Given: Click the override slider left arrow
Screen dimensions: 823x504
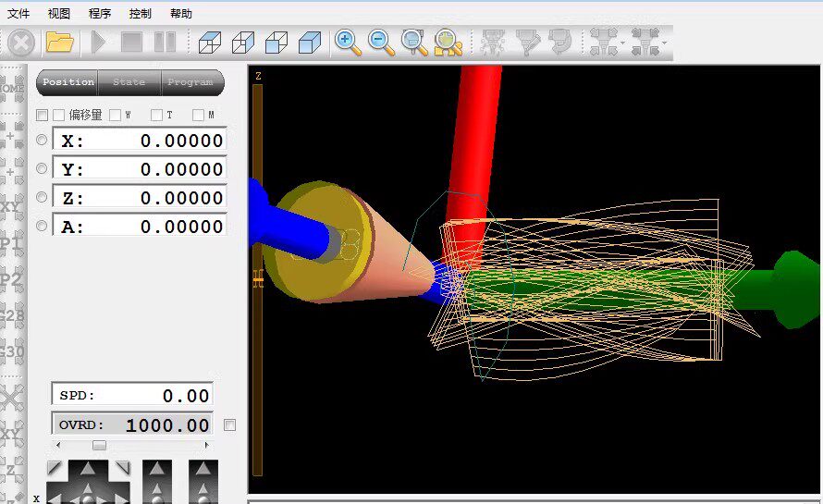Looking at the screenshot, I should pos(58,445).
